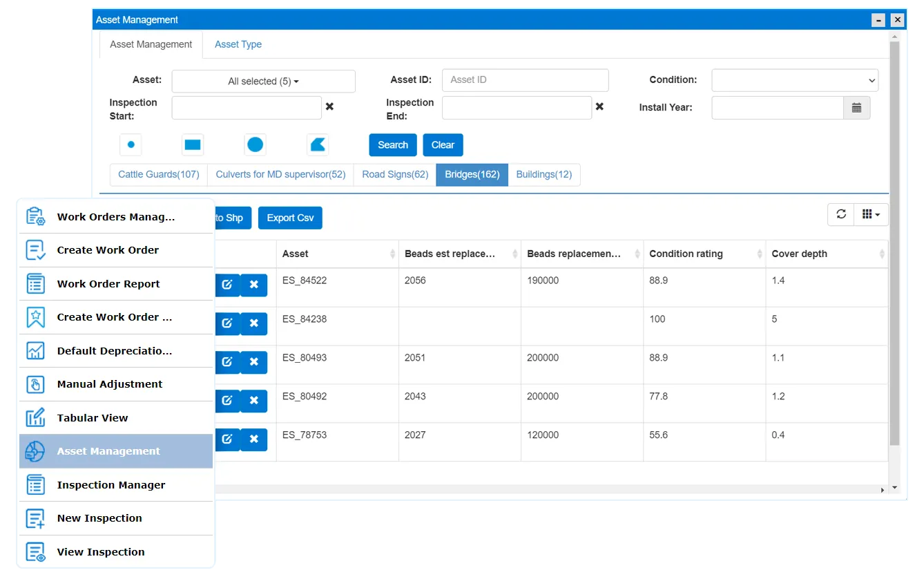
Task: Delete the ES_84522 row
Action: tap(253, 285)
